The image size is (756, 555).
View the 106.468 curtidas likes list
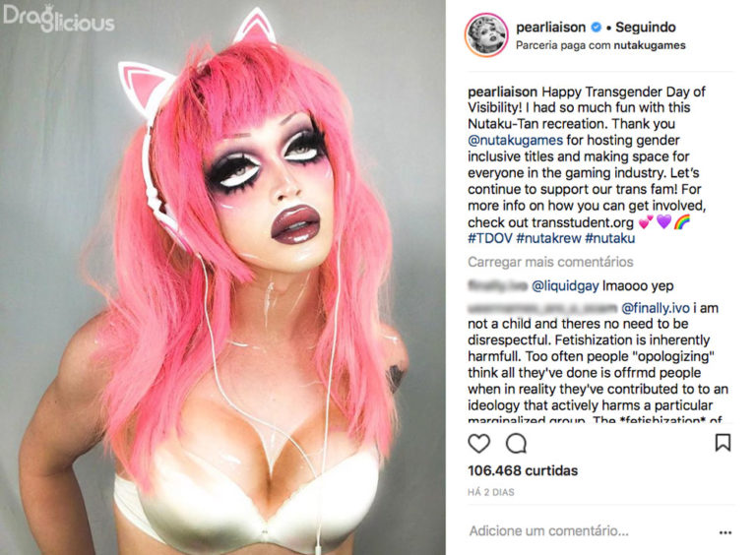click(523, 470)
